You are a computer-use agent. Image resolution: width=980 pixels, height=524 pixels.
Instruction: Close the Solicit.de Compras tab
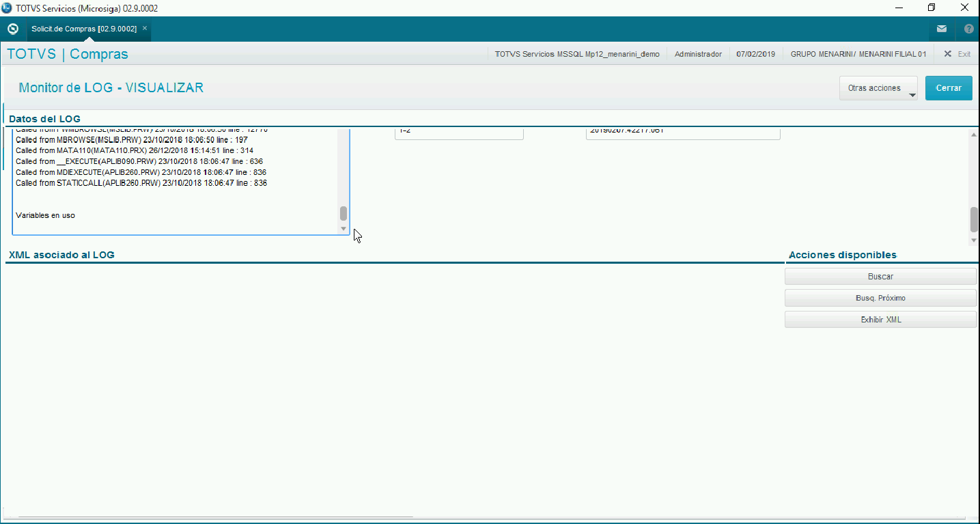(145, 29)
